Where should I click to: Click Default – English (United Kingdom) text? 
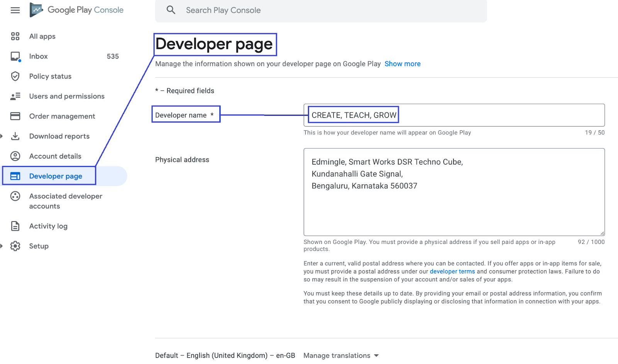coord(225,356)
